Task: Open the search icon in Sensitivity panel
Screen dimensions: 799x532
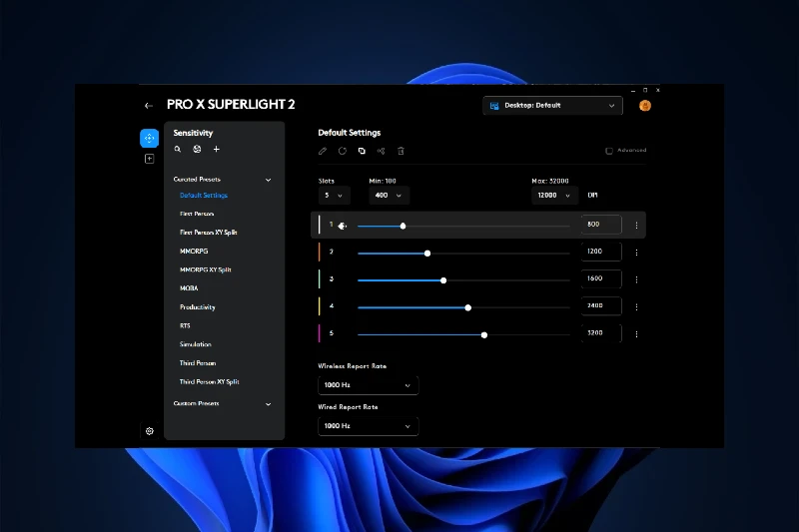Action: point(178,150)
